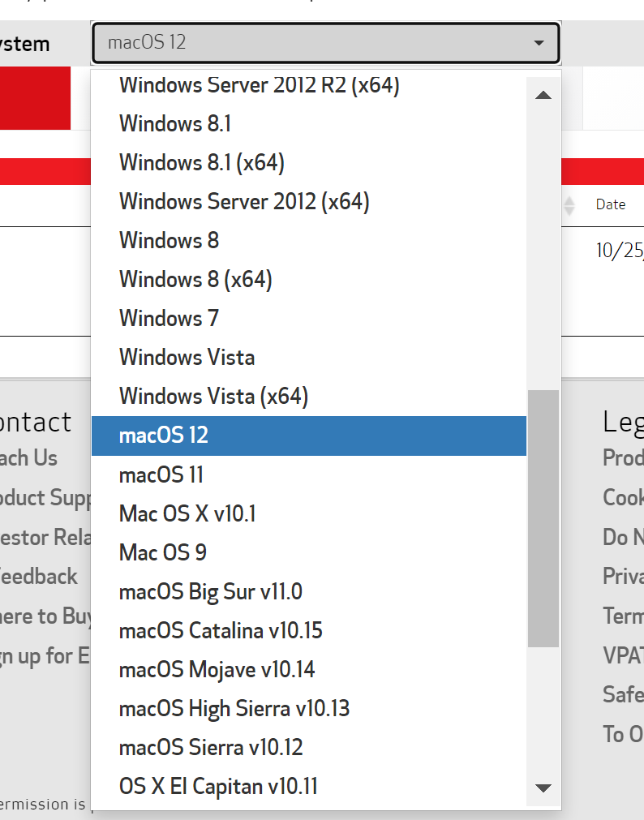Click the Date column sort arrows
644x820 pixels.
pyautogui.click(x=569, y=205)
